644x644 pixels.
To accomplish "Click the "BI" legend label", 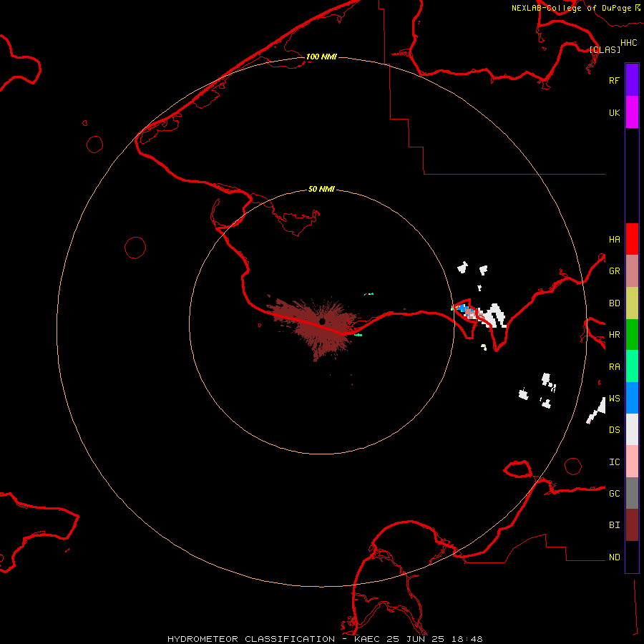I will [x=614, y=525].
